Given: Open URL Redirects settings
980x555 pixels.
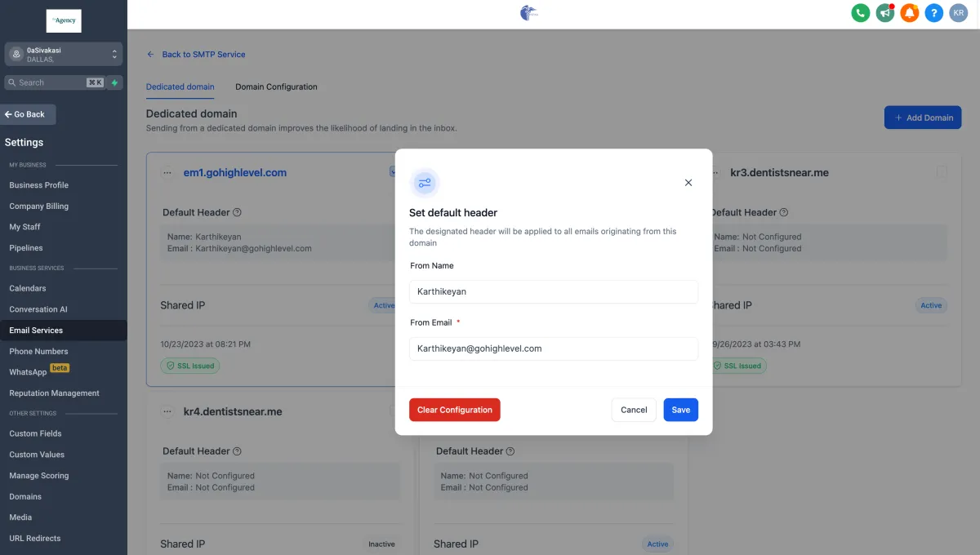Looking at the screenshot, I should click(35, 539).
